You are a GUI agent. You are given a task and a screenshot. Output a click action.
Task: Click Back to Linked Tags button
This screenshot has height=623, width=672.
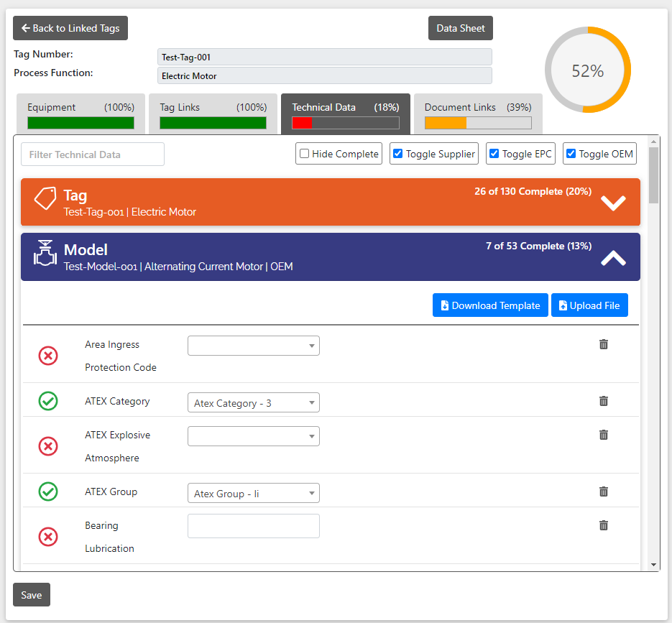pos(70,28)
